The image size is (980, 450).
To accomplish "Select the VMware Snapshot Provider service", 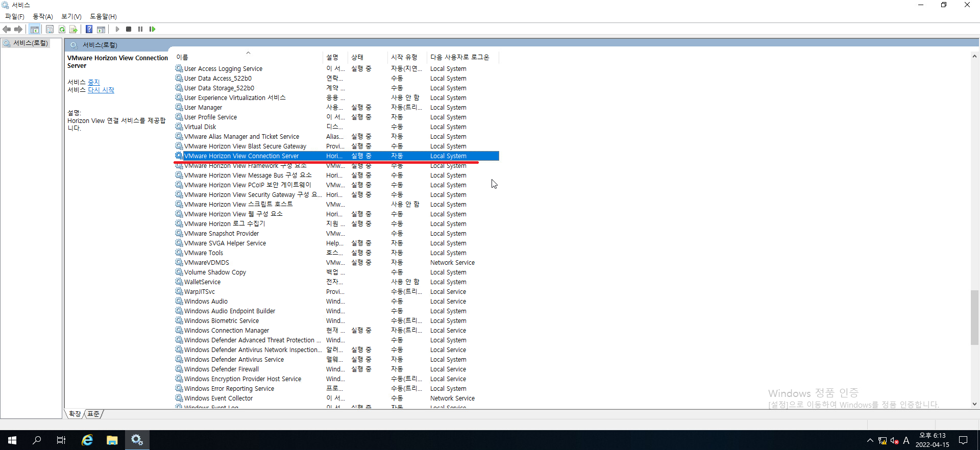I will coord(336,234).
